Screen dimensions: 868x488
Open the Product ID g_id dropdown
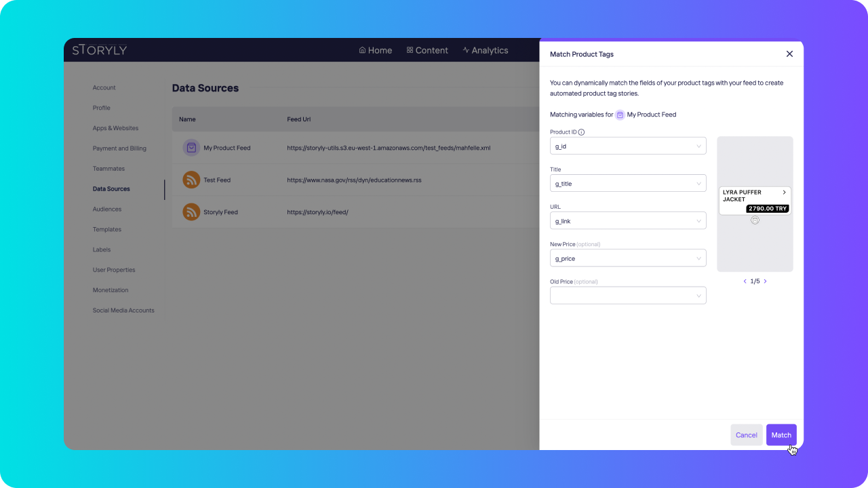tap(628, 146)
